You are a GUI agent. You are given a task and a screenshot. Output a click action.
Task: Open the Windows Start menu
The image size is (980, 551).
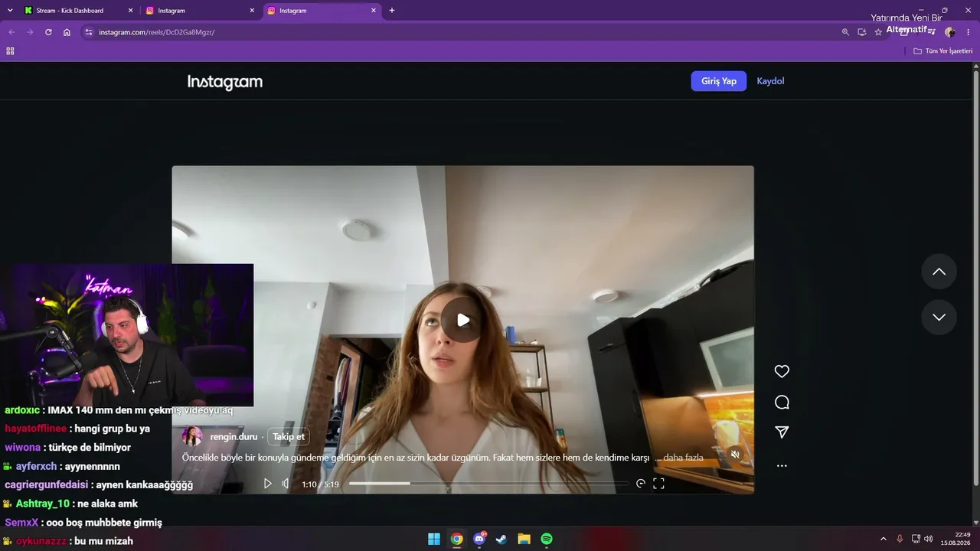click(x=434, y=539)
